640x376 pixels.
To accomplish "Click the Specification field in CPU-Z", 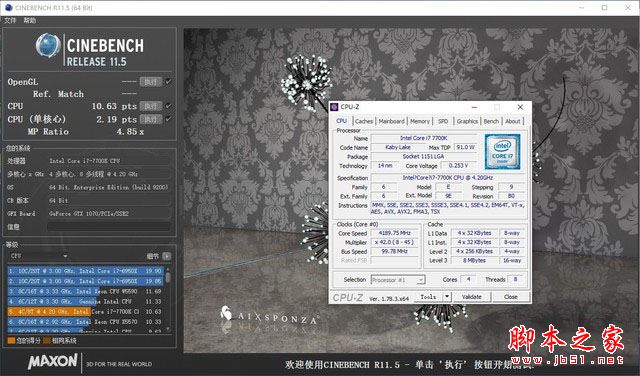I will (448, 178).
